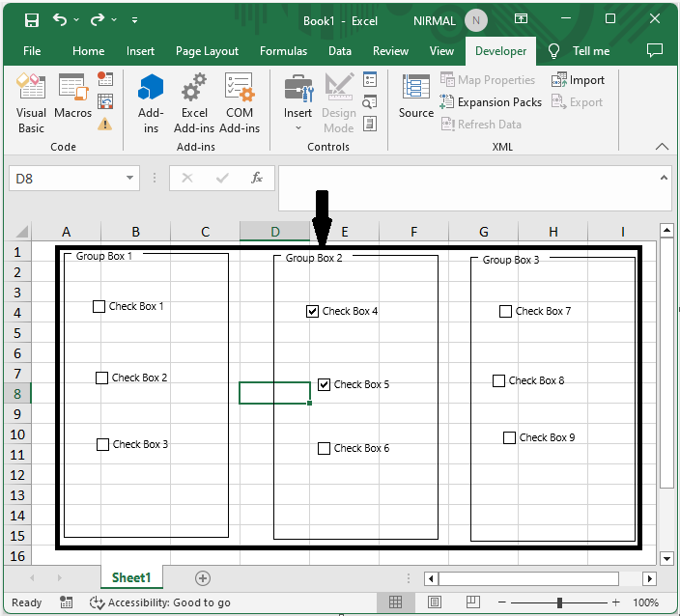
Task: Add a new sheet with plus icon
Action: 203,578
